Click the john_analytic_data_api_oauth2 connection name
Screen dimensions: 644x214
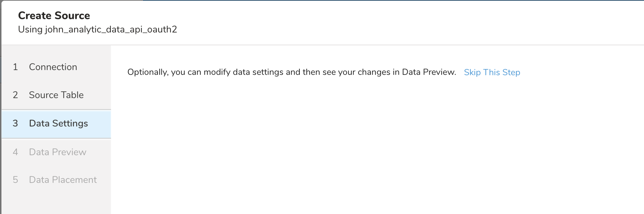click(111, 29)
